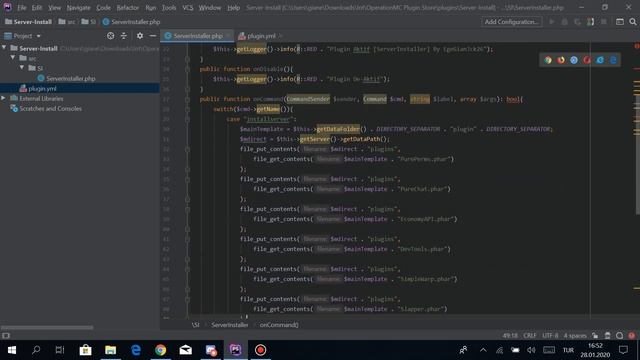Open in Opera browser icon in editor
Image resolution: width=640 pixels, height=360 pixels.
tap(587, 60)
